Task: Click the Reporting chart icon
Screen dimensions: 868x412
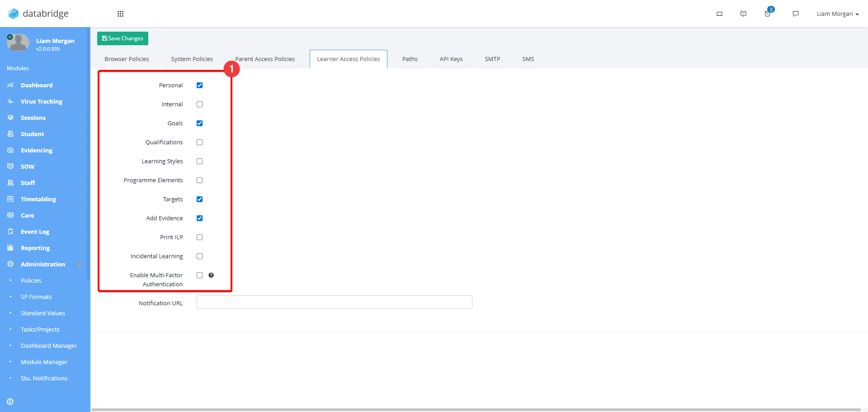Action: point(10,248)
